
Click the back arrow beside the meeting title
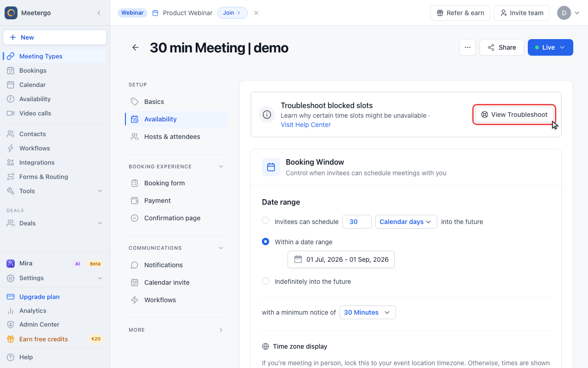tap(136, 47)
